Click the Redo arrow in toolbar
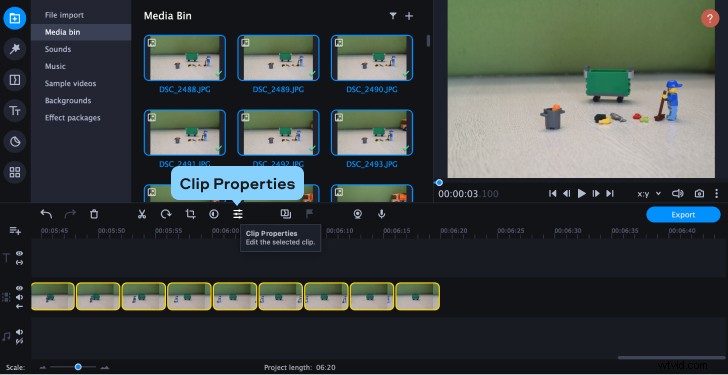This screenshot has height=375, width=728. coord(70,214)
